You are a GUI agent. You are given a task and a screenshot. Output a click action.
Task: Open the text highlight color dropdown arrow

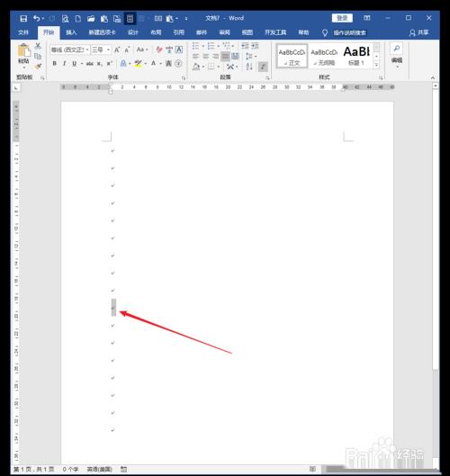pos(146,64)
